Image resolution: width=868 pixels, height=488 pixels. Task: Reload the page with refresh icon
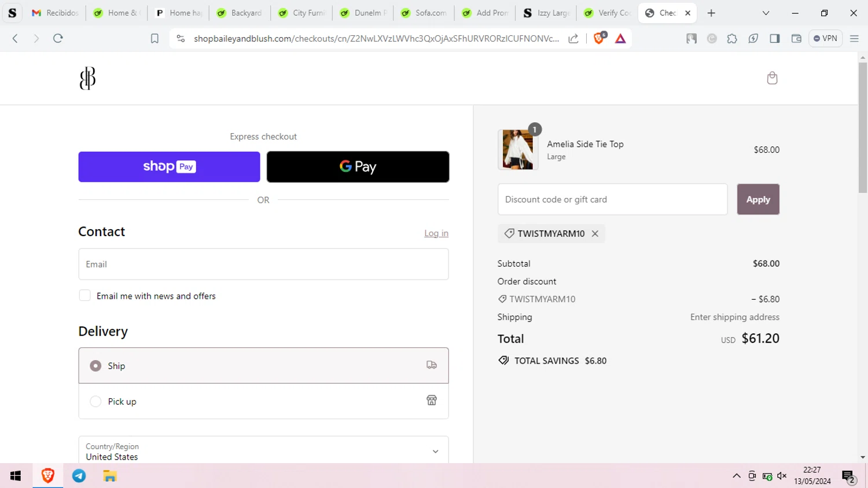point(58,38)
